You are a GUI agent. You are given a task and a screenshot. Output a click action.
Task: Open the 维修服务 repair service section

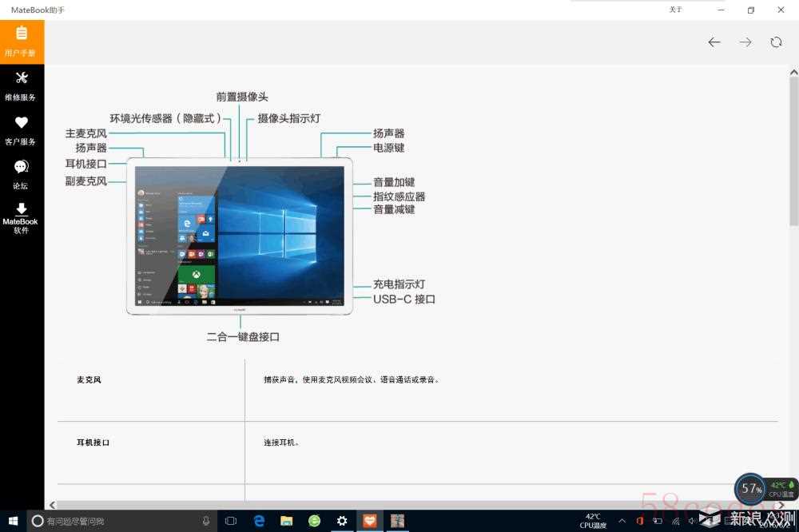click(22, 86)
